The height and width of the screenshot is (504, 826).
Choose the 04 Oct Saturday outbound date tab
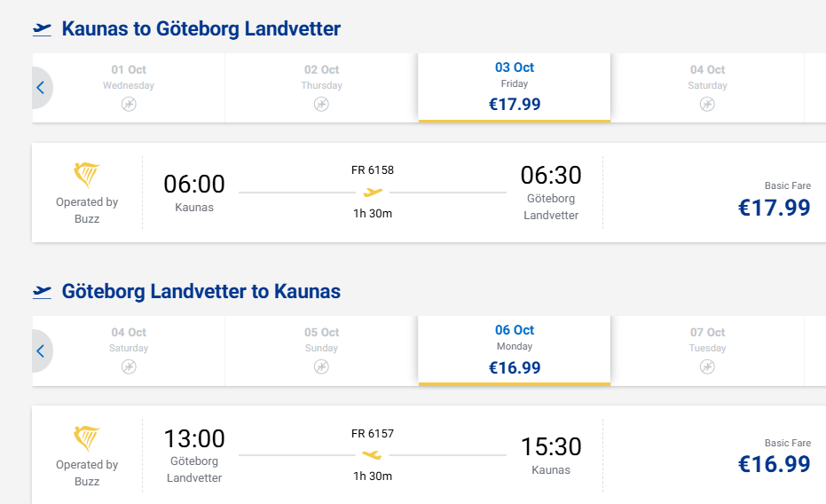707,88
